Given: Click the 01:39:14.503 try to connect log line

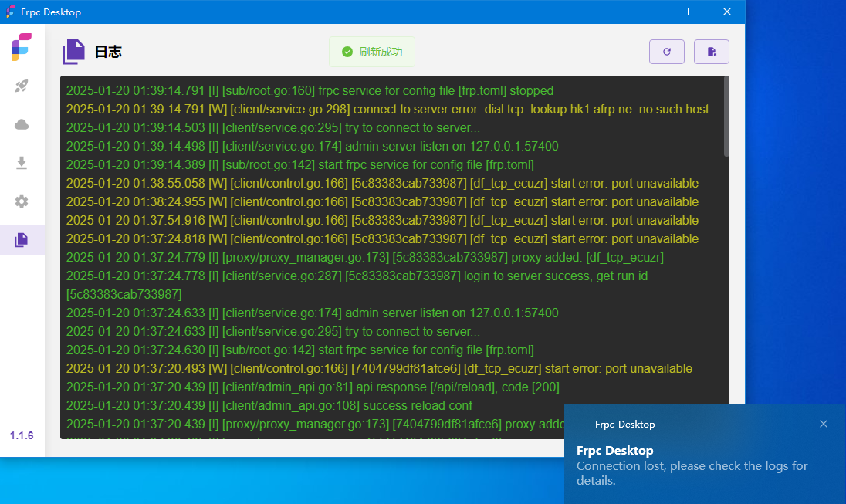Looking at the screenshot, I should (x=273, y=128).
